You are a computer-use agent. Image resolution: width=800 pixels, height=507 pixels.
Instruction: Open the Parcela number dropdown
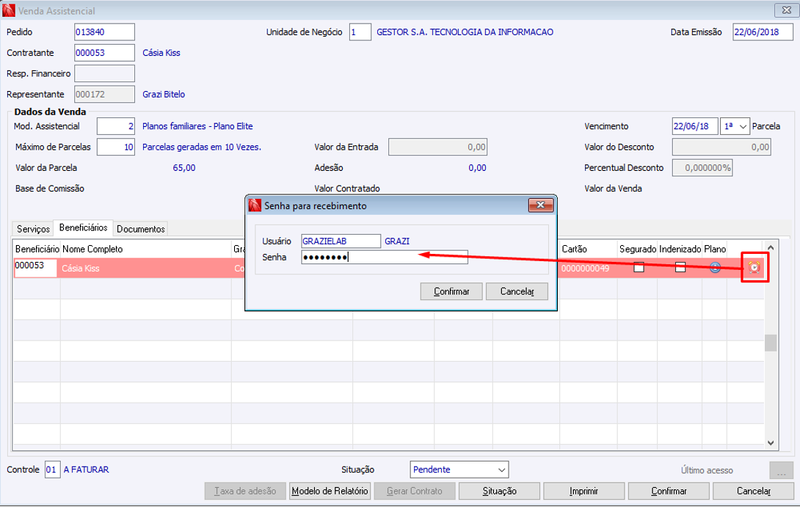(743, 126)
